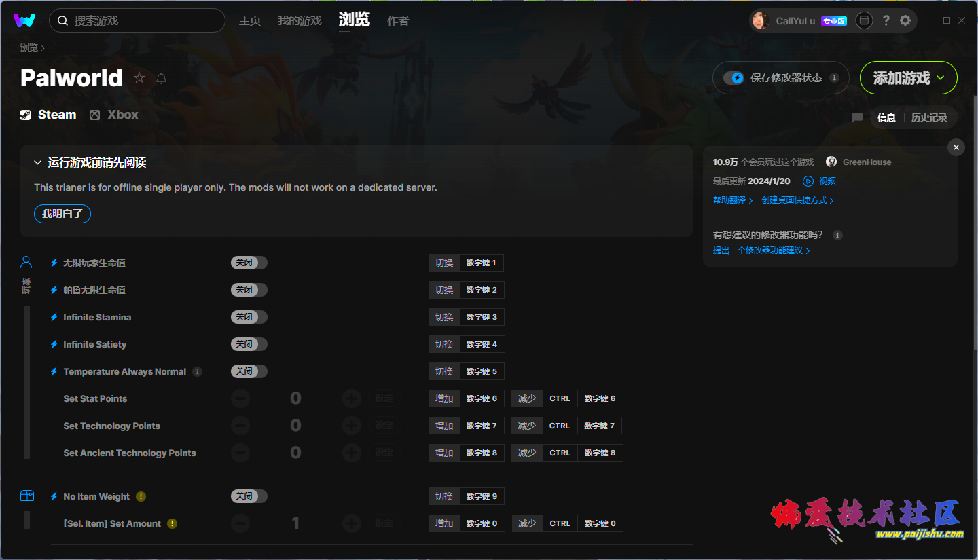Click 设定 button for Set Stat Points

click(384, 398)
